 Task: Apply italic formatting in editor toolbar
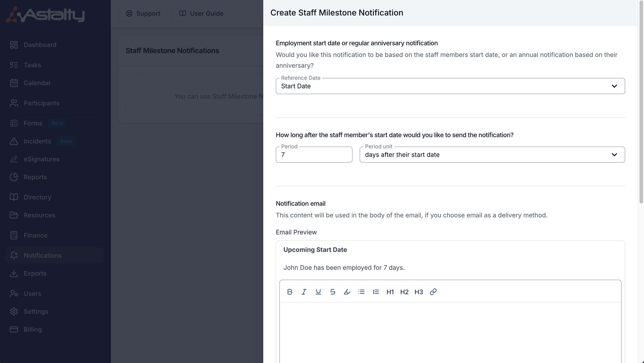[304, 292]
